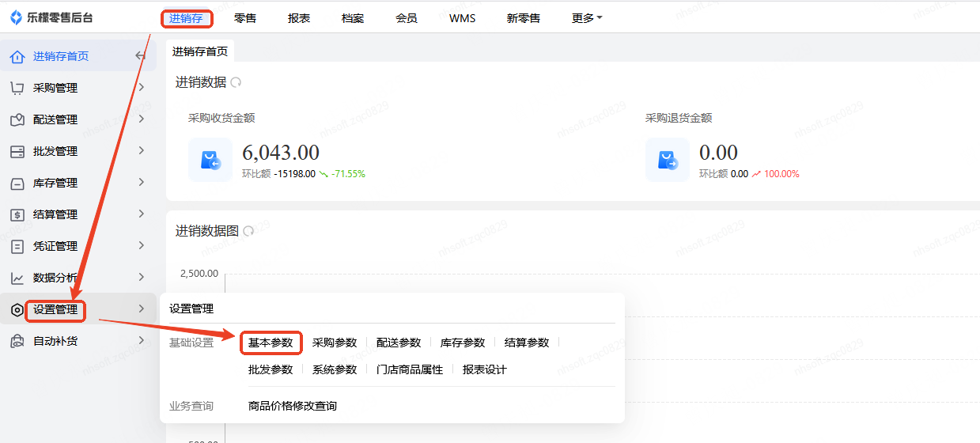The height and width of the screenshot is (443, 980).
Task: Open 系统参数 settings
Action: [x=335, y=369]
